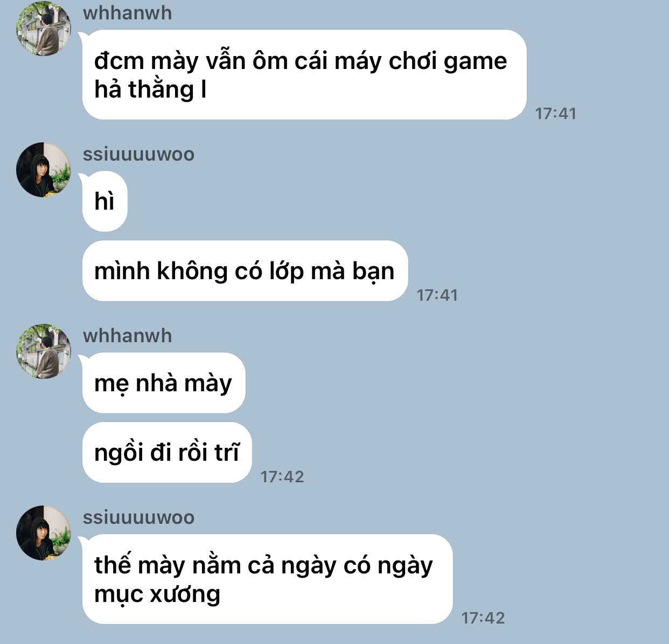Open whhanwh's avatar beside 'mẹ nhà mày'
This screenshot has width=669, height=644.
(x=44, y=351)
